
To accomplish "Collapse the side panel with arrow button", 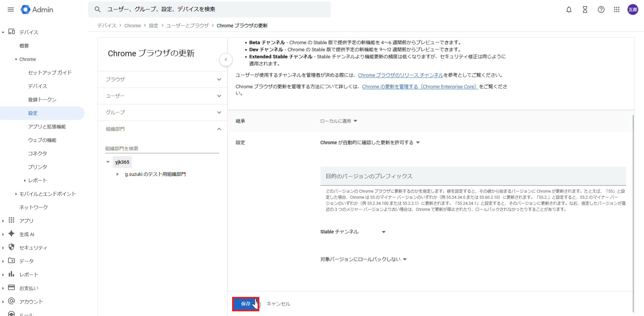I will click(x=226, y=60).
